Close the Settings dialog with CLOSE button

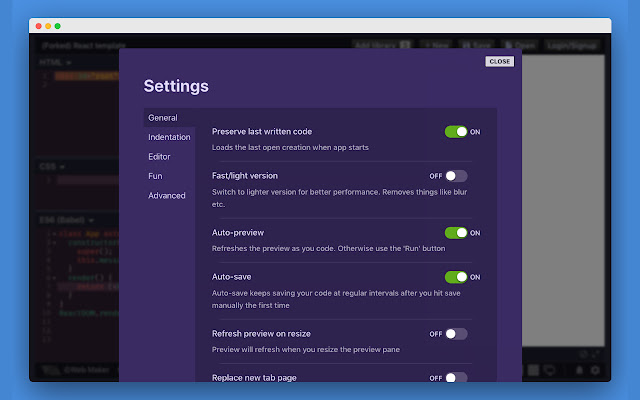point(500,61)
